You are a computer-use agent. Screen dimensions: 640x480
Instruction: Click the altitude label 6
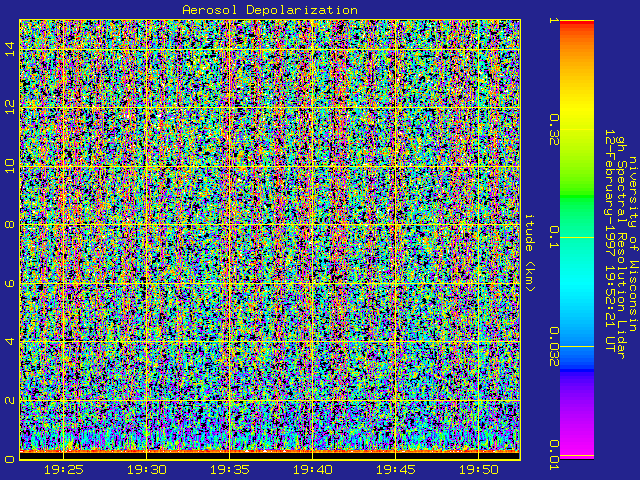[x=9, y=283]
